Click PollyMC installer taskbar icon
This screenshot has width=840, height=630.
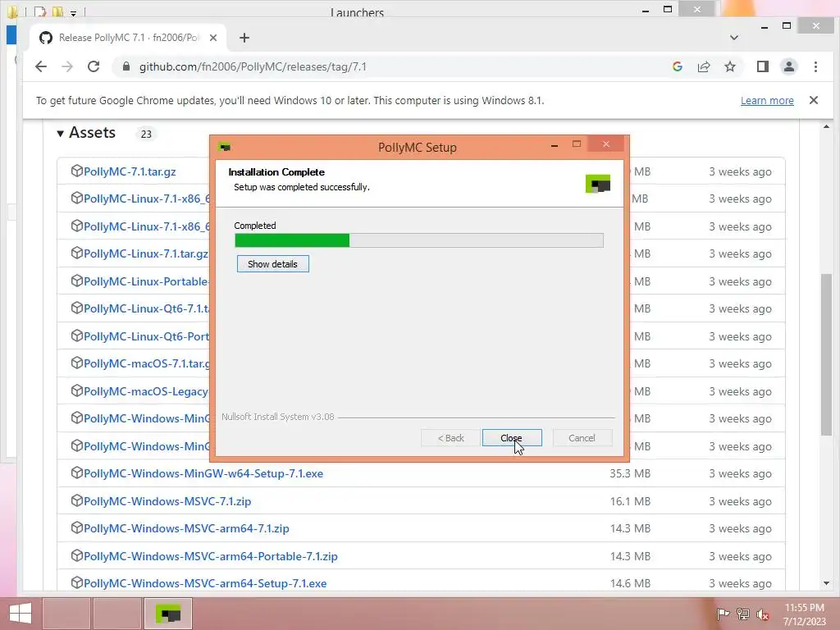167,614
